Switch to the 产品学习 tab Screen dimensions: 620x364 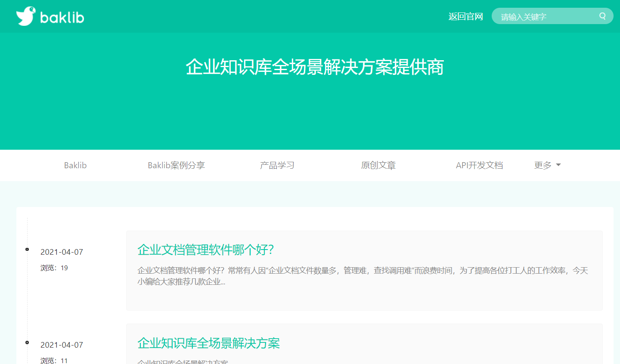[277, 165]
